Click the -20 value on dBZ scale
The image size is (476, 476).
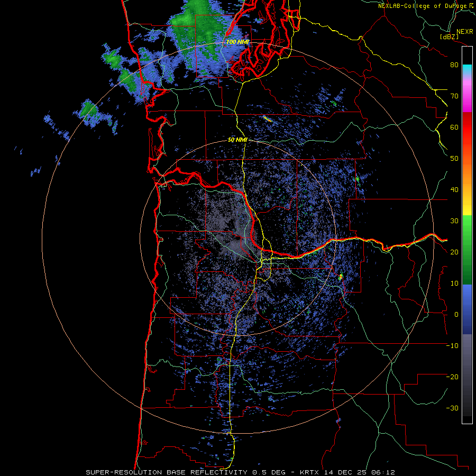point(452,377)
